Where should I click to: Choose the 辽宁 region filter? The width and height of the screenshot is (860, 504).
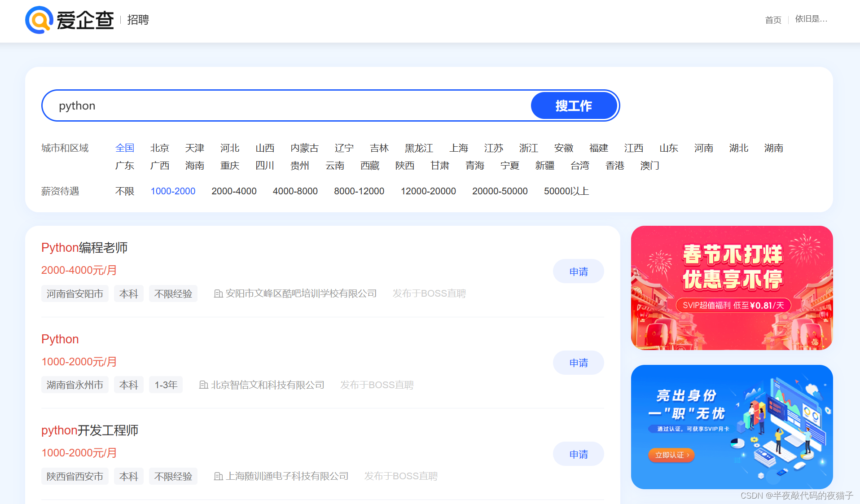click(x=344, y=148)
